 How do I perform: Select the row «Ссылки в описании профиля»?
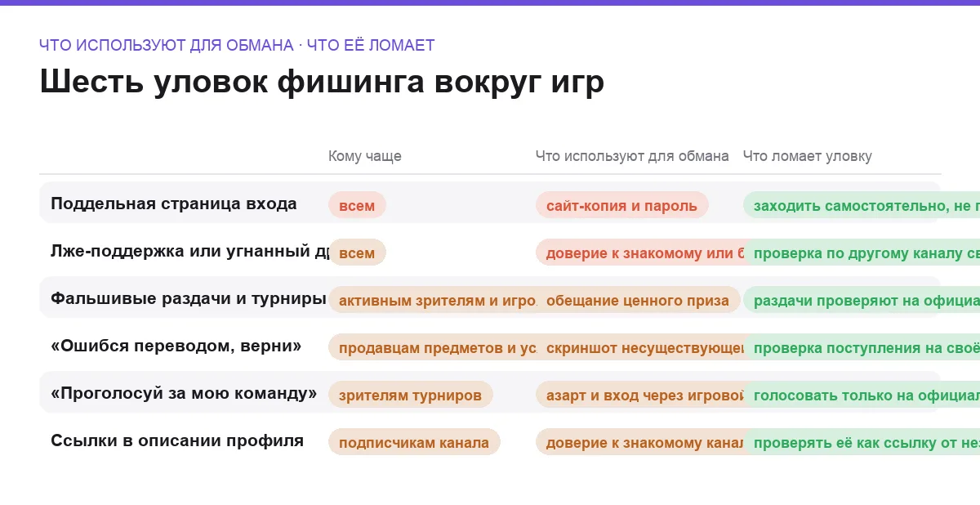pos(490,440)
